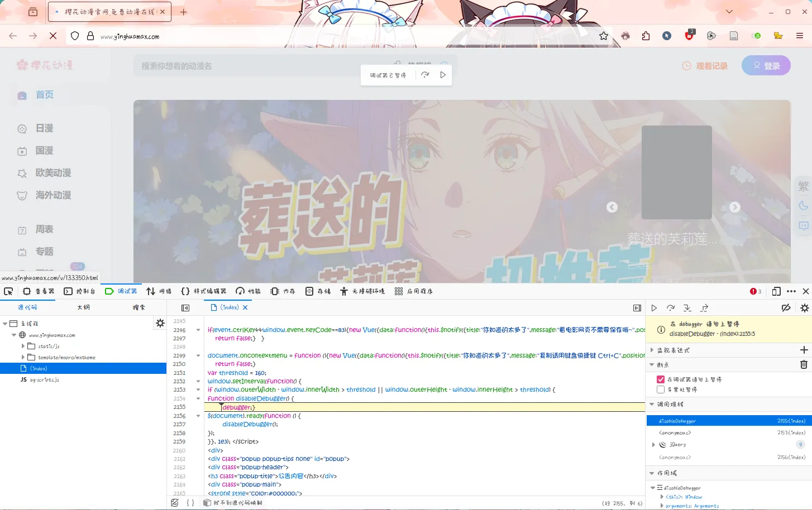
Task: Open debugger settings gear on right panel
Action: tap(805, 308)
